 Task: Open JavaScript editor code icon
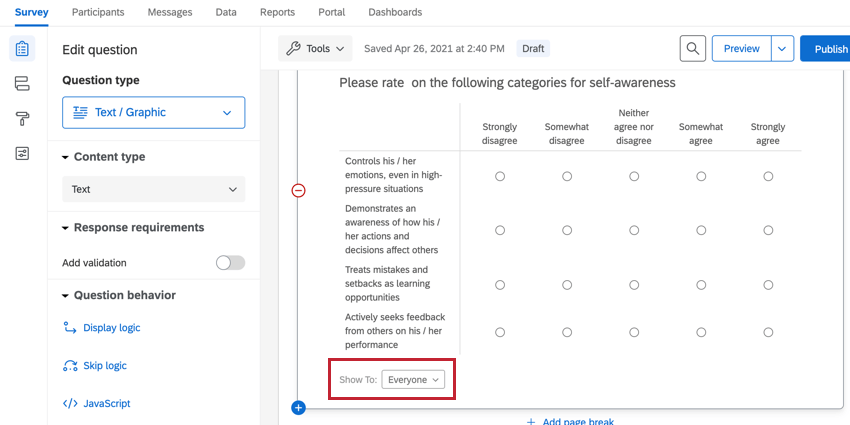tap(70, 404)
